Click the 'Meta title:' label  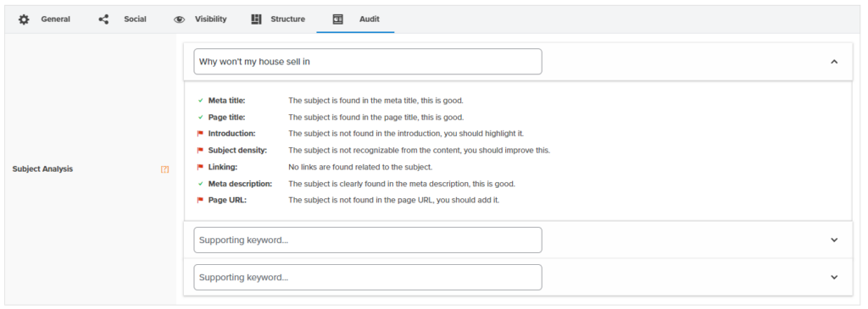point(226,101)
